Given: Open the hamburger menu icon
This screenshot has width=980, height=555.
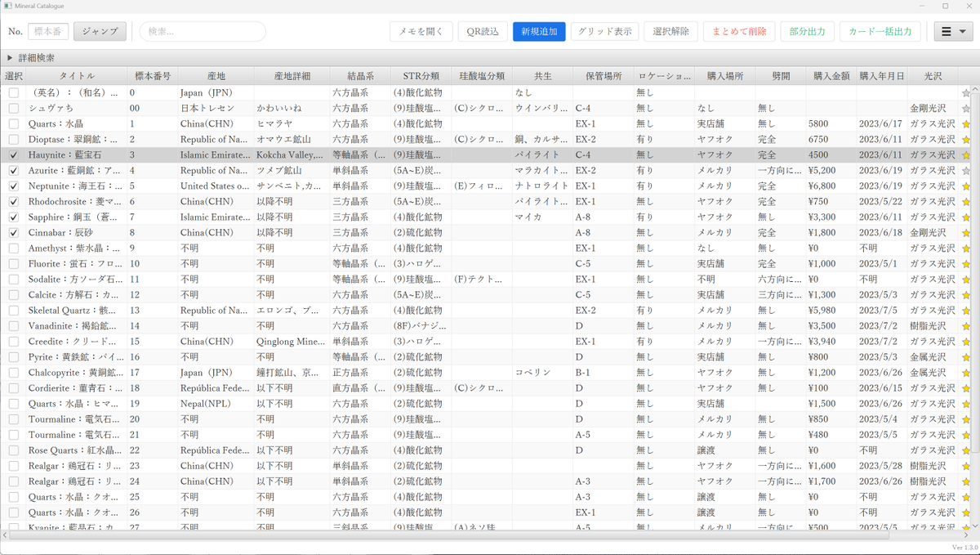Looking at the screenshot, I should (947, 31).
